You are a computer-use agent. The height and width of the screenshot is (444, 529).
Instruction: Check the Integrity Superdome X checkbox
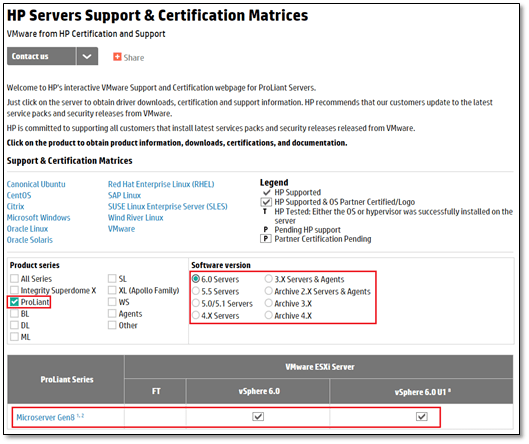pyautogui.click(x=14, y=290)
